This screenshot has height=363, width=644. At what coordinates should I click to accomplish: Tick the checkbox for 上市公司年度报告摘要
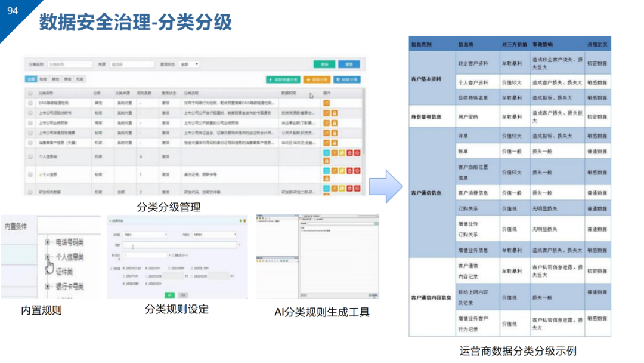point(30,133)
